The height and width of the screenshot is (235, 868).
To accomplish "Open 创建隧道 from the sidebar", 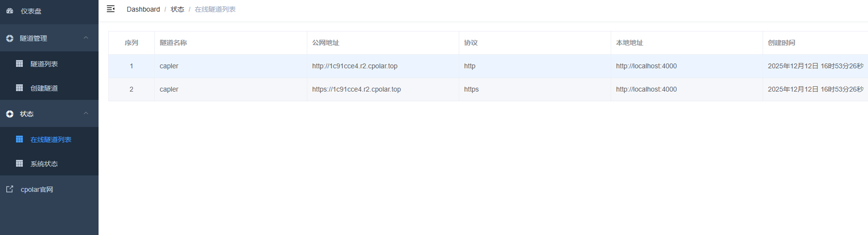I will pyautogui.click(x=44, y=88).
